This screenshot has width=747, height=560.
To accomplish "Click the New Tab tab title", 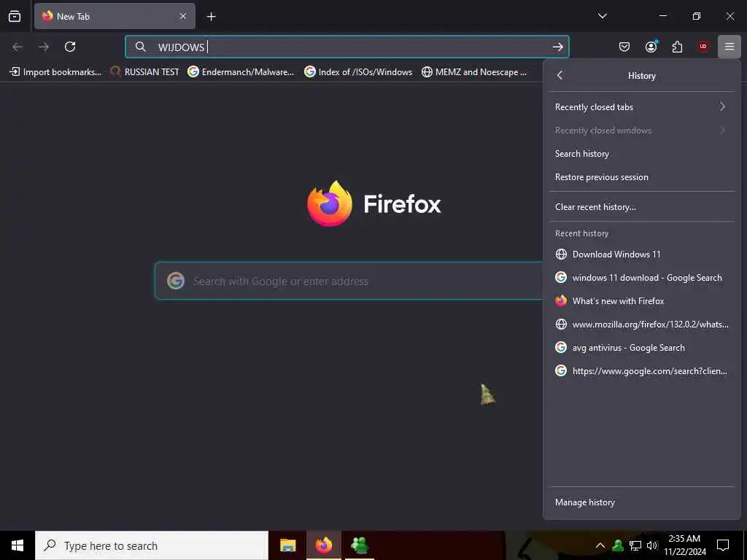I will [x=73, y=17].
